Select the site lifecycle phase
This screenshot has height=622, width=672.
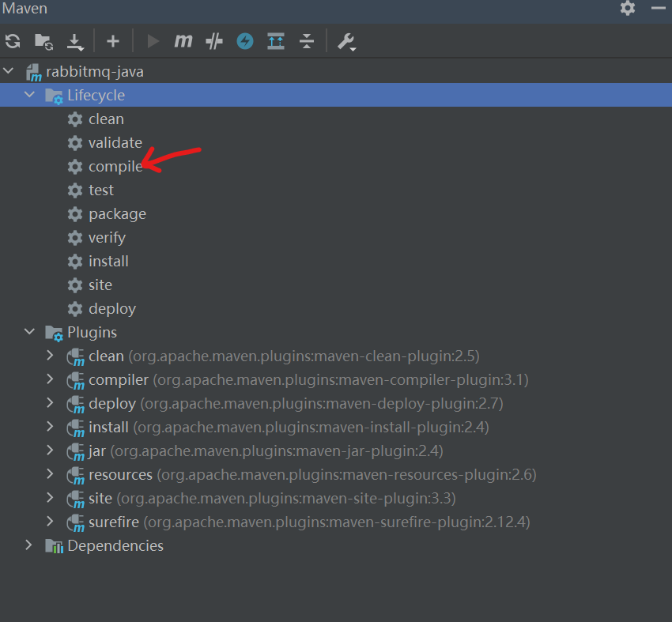coord(100,285)
